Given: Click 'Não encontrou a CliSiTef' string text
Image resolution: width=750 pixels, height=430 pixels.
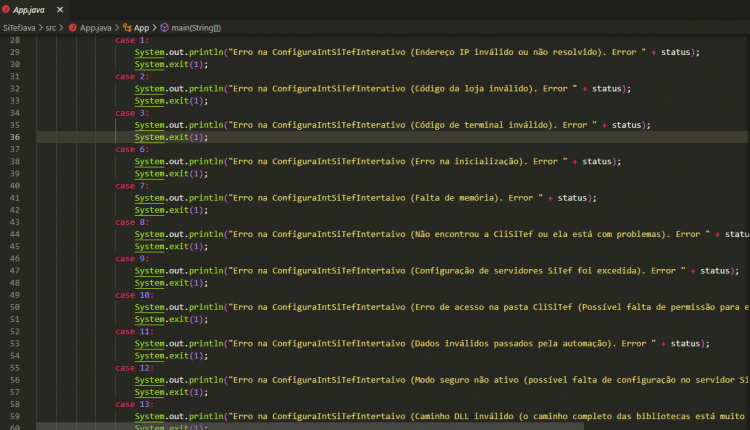Looking at the screenshot, I should (474, 234).
